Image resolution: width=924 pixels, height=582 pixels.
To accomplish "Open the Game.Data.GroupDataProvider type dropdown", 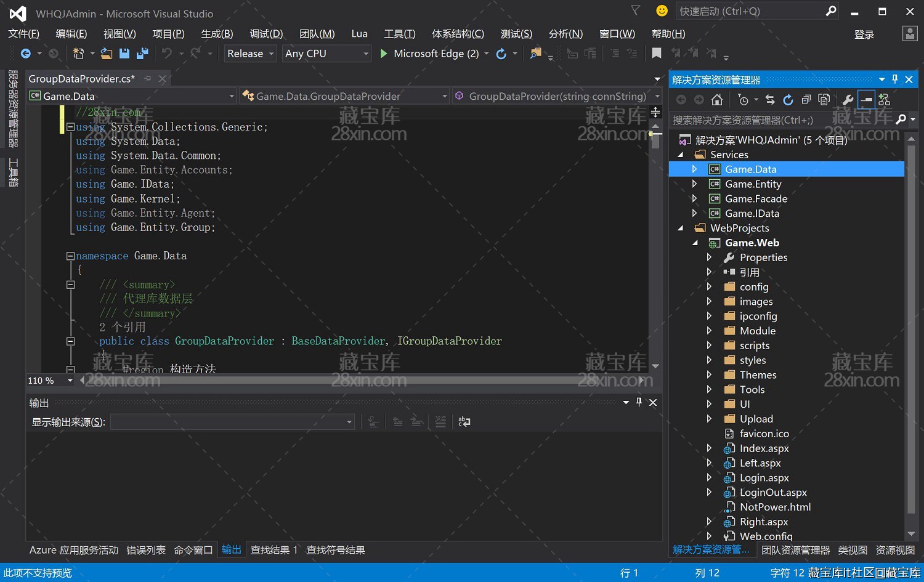I will [344, 96].
